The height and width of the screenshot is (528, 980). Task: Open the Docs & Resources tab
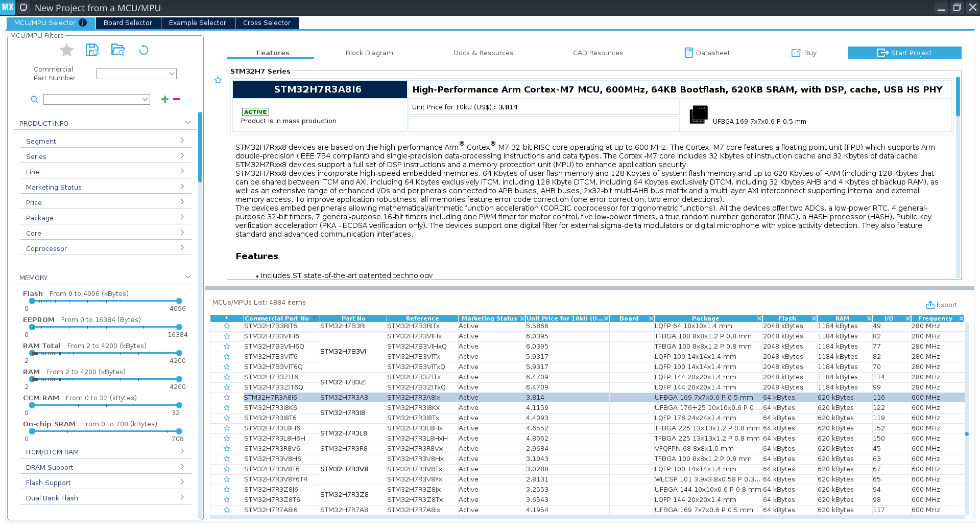[483, 53]
